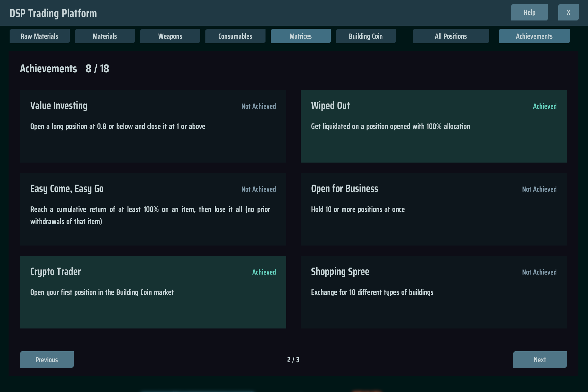Click Not Achieved status on Open for Business
Screen dimensions: 588x392
tap(539, 189)
